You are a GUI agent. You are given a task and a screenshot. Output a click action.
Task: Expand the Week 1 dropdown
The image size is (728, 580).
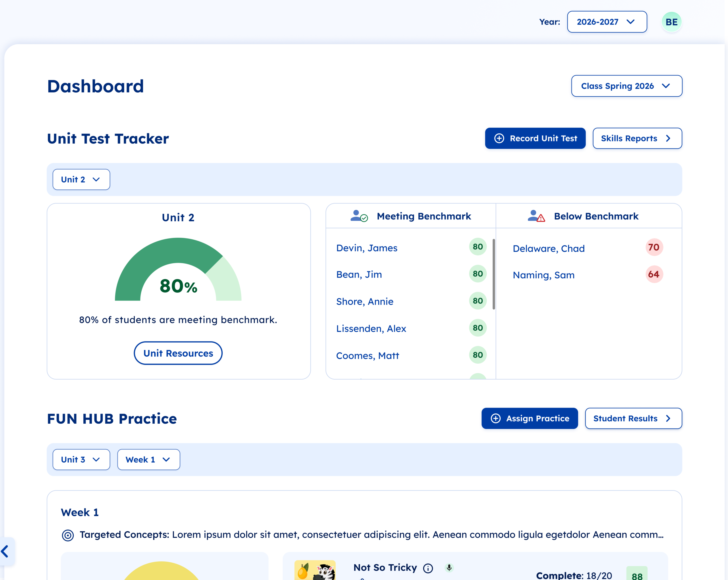click(148, 459)
